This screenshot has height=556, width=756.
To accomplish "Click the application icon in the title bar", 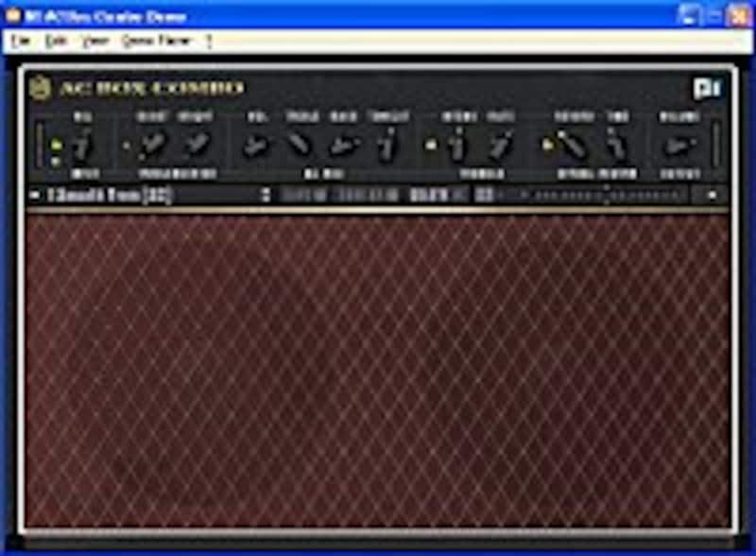I will click(12, 16).
